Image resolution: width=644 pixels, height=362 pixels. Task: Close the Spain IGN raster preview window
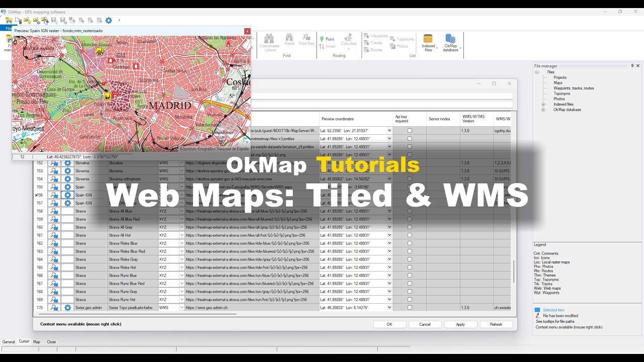pyautogui.click(x=247, y=31)
